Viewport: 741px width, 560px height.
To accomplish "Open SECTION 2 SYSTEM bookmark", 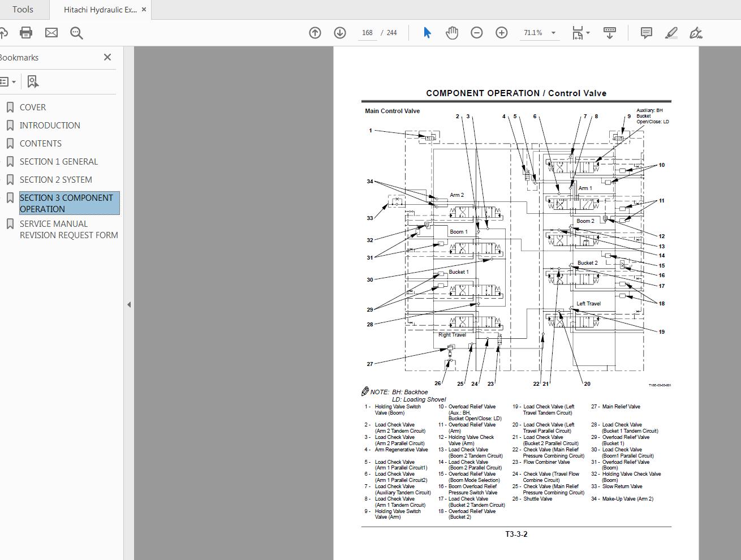I will (x=55, y=179).
